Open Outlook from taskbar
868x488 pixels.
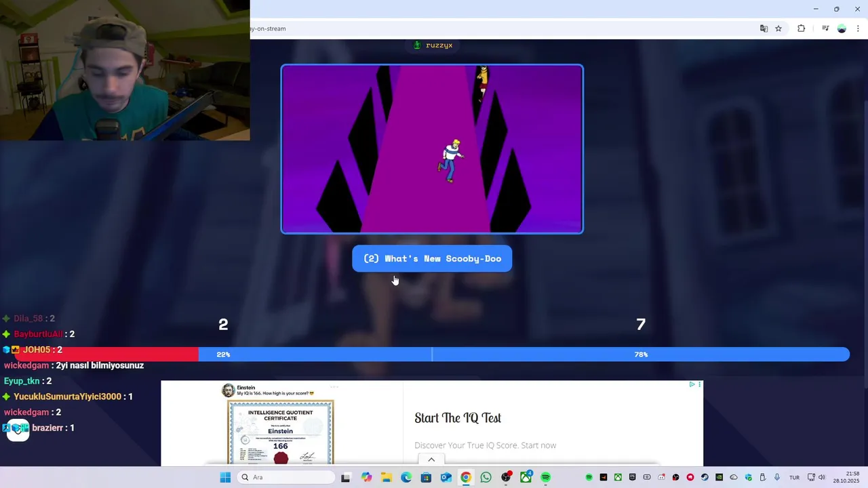[x=446, y=477]
